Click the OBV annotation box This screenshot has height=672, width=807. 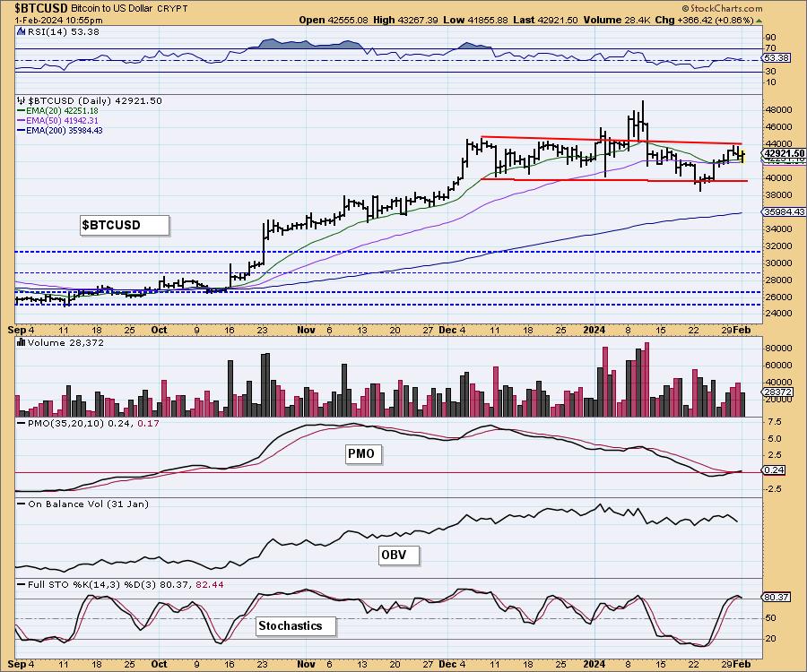click(399, 556)
